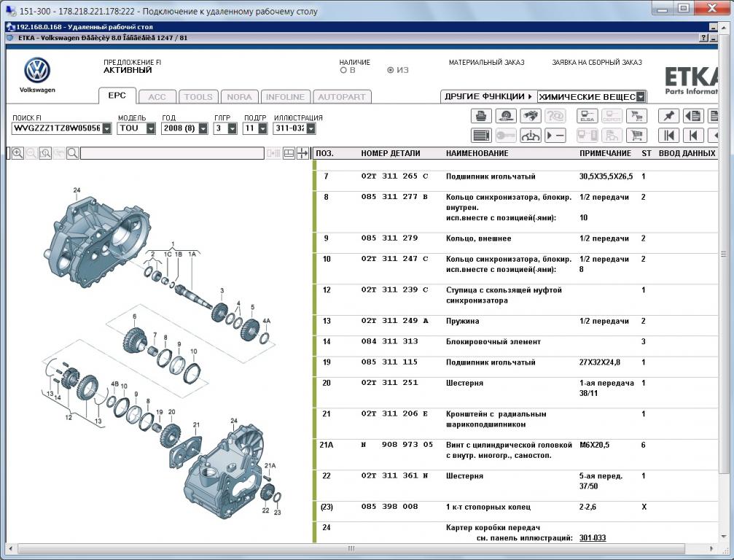
Task: Select the 'ИЗ' availability radio button
Action: 391,70
